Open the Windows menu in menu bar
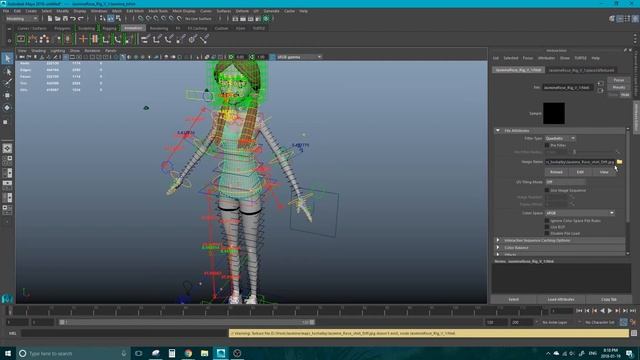Viewport: 640px width, 360px height. coord(99,11)
